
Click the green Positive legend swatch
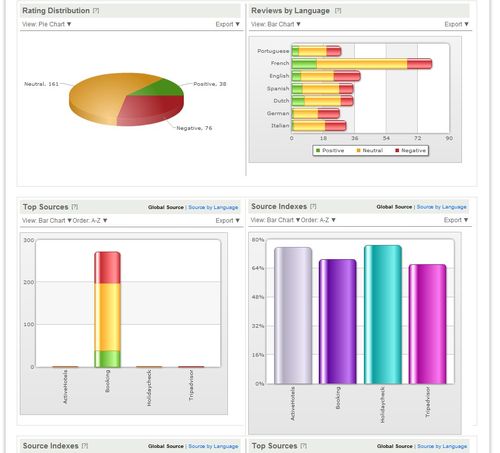coord(318,151)
